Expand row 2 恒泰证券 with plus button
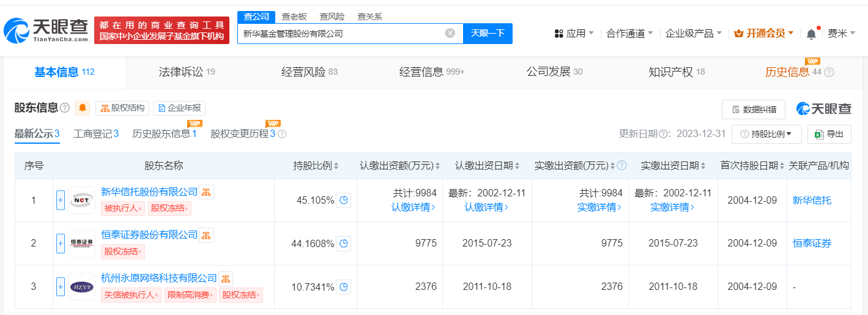Screen dimensions: 868x315 point(61,243)
